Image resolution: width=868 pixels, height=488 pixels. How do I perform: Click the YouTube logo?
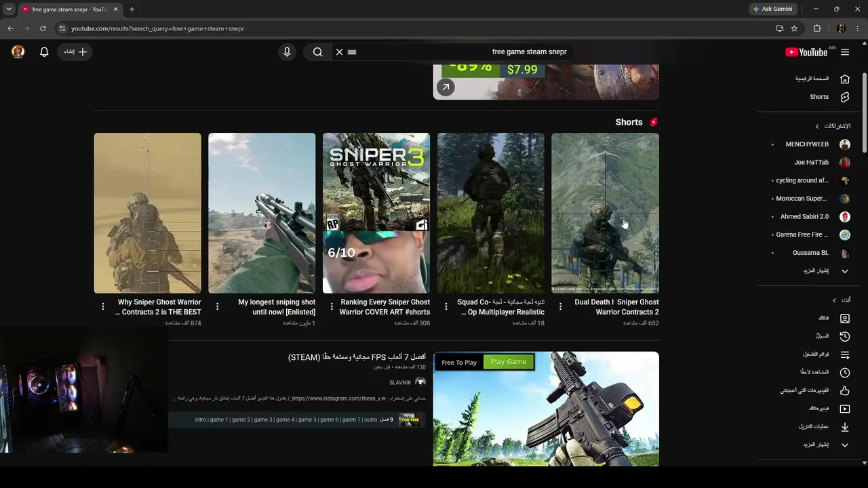(x=806, y=52)
